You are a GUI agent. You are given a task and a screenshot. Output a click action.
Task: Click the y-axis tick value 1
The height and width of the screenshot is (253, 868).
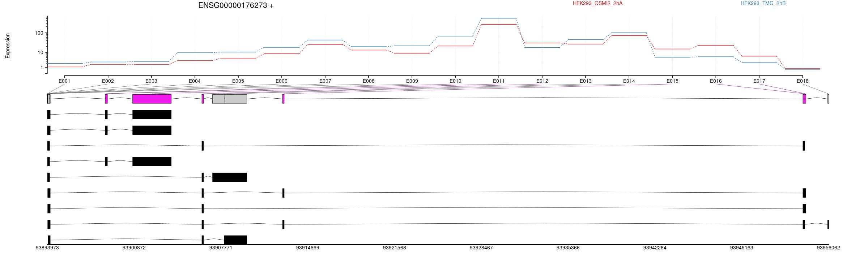42,67
